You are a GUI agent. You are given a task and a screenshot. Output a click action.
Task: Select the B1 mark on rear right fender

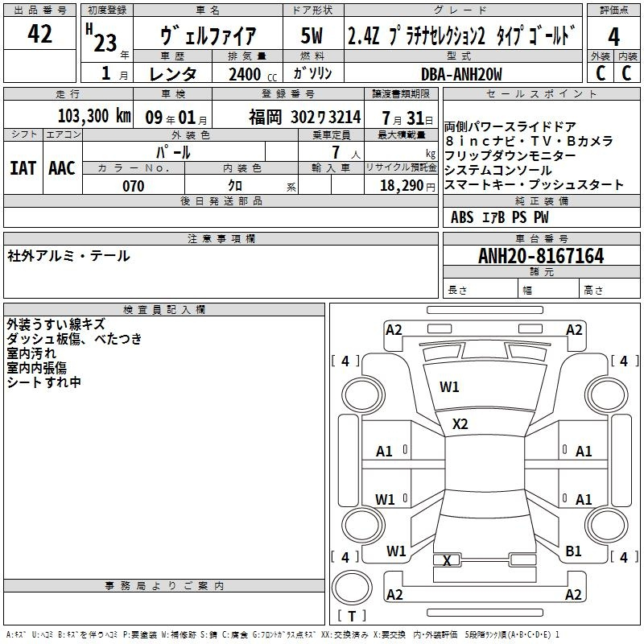click(573, 551)
